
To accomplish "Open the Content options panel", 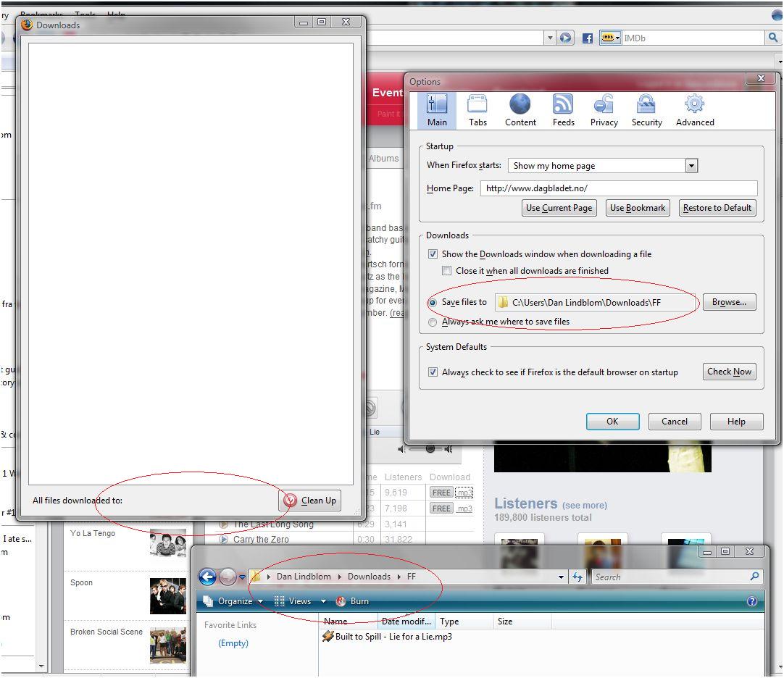I will point(520,111).
